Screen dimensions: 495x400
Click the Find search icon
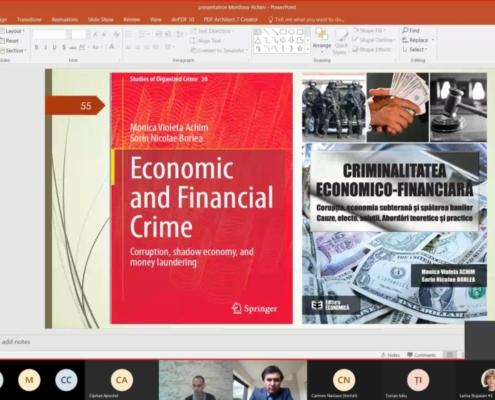coord(405,31)
